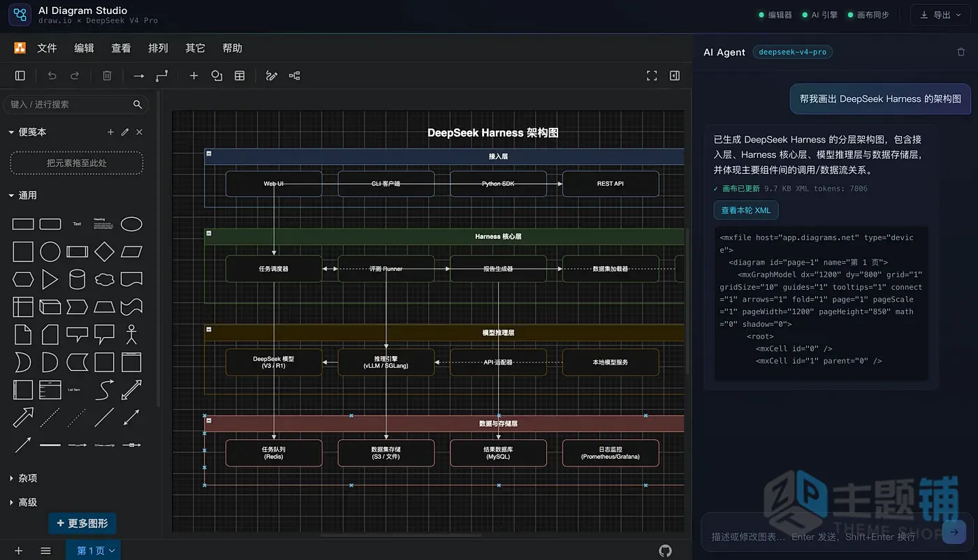Enter fullscreen mode for the canvas
This screenshot has height=560, width=978.
pos(652,75)
